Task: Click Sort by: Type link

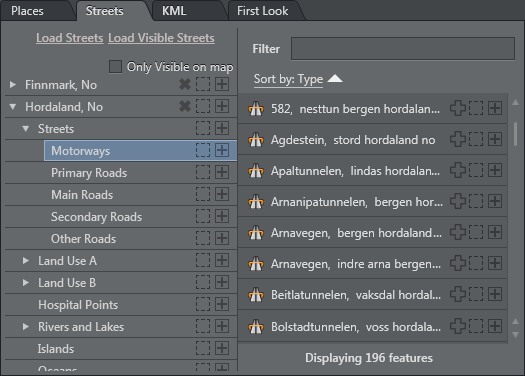Action: [288, 79]
